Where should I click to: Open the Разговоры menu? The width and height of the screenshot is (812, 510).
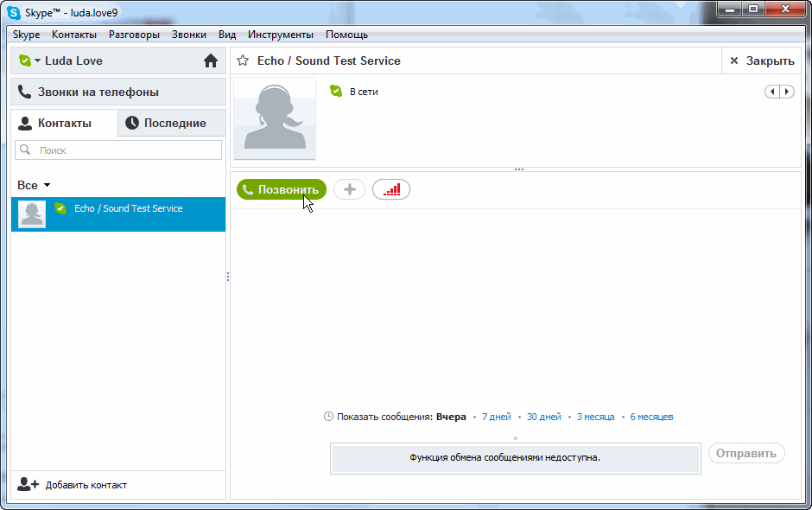point(134,35)
